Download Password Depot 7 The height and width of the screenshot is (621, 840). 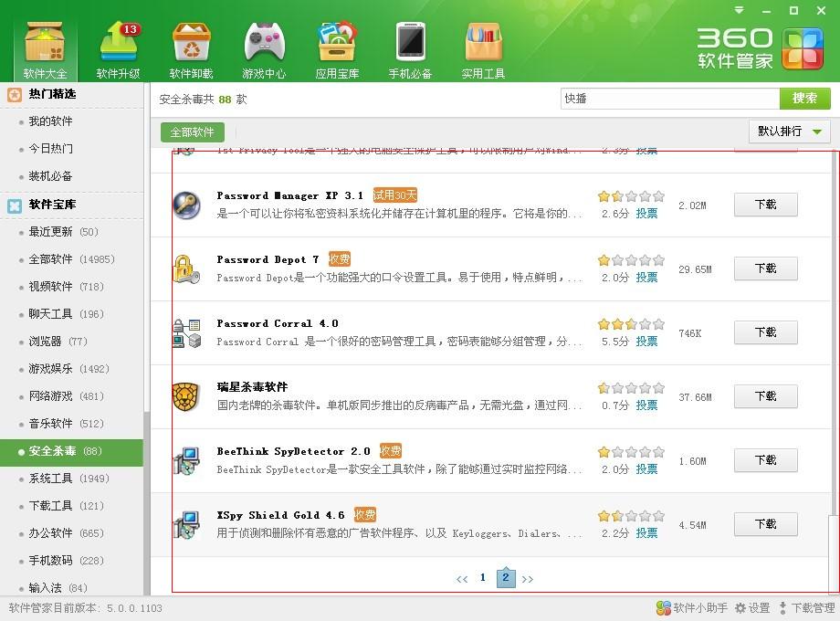pyautogui.click(x=765, y=268)
